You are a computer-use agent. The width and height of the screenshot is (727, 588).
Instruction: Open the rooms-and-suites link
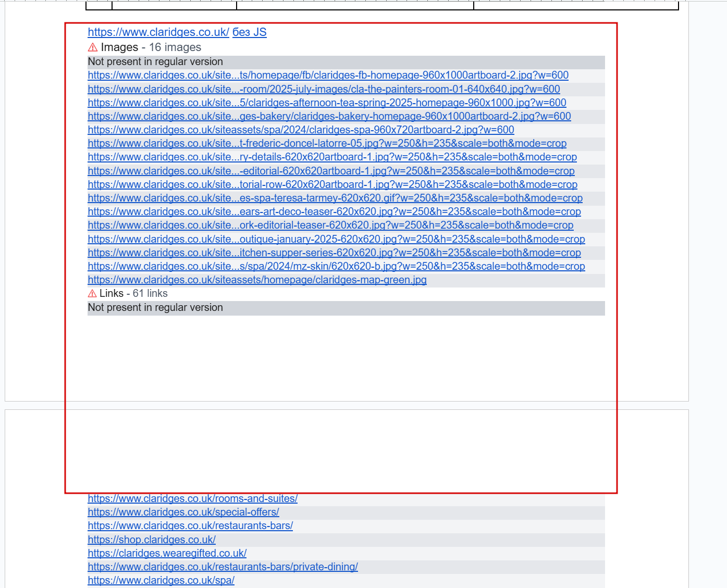(192, 499)
